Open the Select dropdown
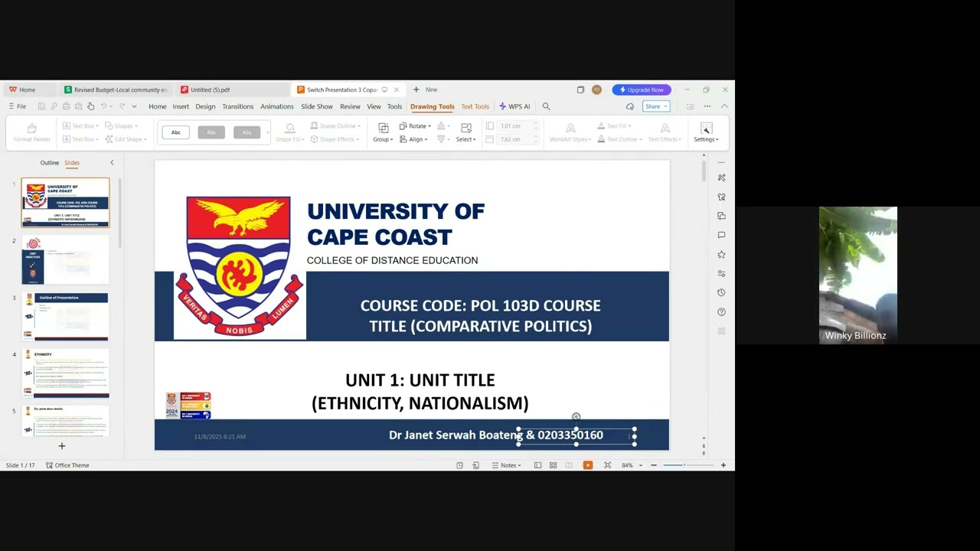This screenshot has height=551, width=980. click(466, 139)
